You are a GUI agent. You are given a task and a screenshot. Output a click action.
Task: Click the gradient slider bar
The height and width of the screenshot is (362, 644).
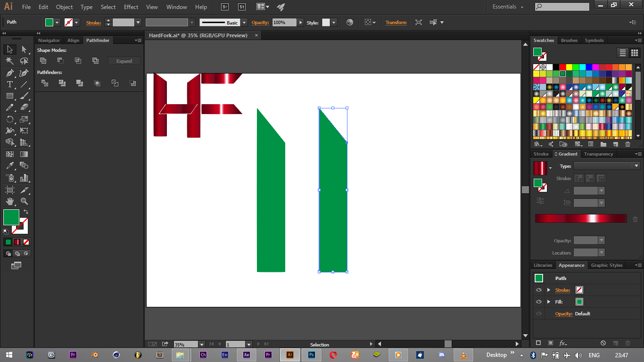click(x=581, y=219)
